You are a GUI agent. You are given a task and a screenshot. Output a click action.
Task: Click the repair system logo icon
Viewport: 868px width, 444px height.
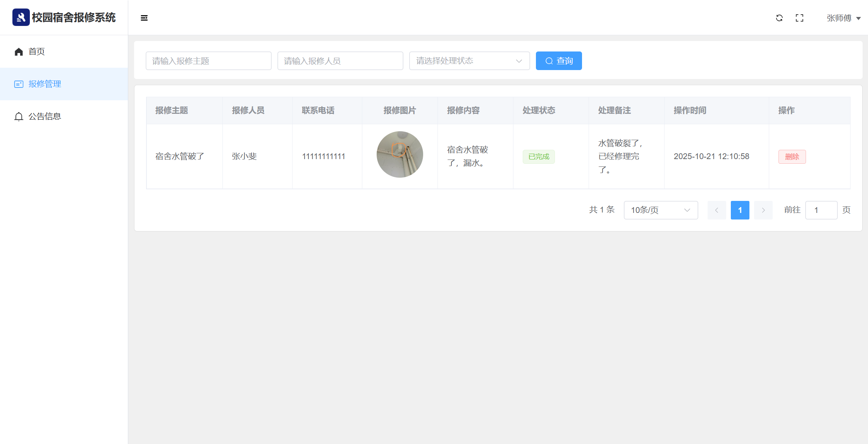21,17
